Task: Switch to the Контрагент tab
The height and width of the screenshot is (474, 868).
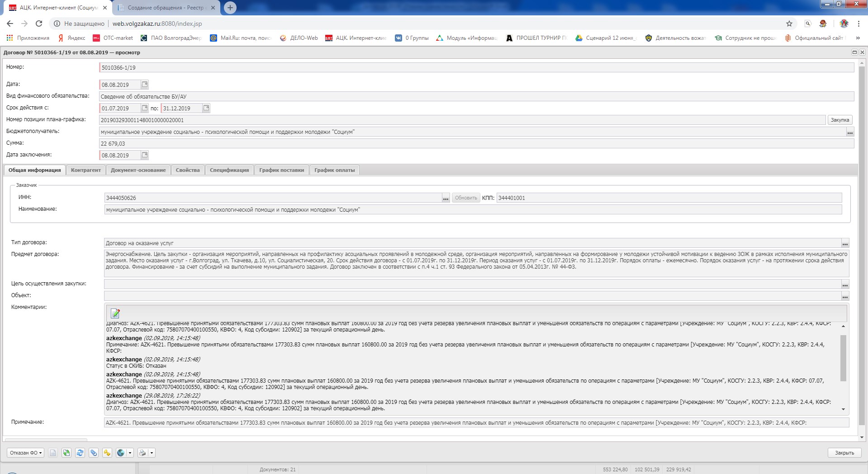Action: tap(85, 170)
